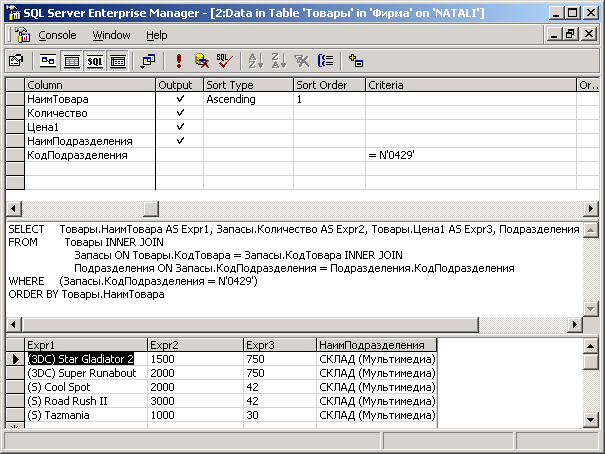Click the Expr1 results column header

pos(86,345)
